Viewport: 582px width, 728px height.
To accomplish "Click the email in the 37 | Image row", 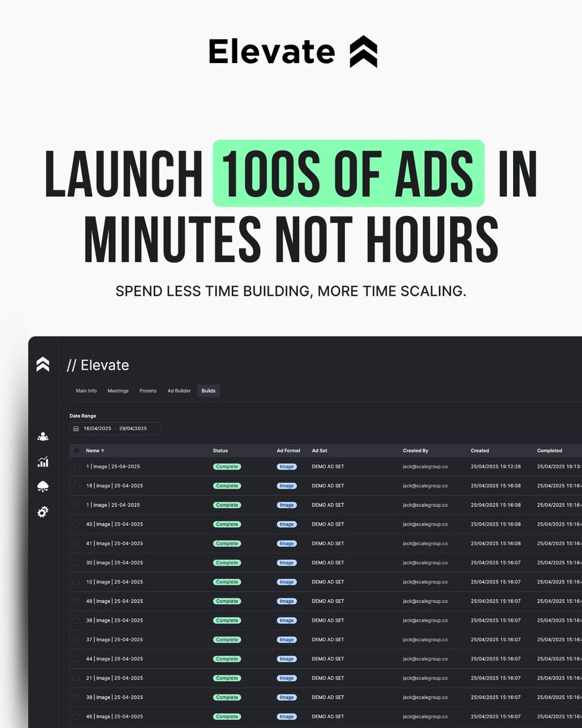I will tap(425, 640).
